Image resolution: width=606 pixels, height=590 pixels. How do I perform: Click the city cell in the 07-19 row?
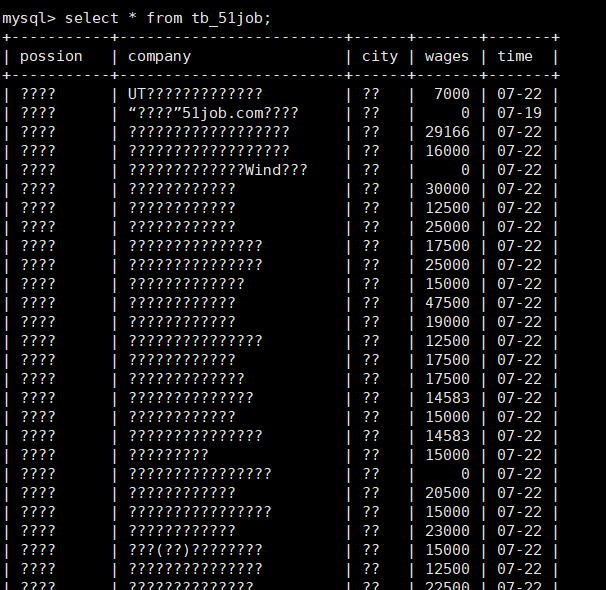(x=371, y=113)
